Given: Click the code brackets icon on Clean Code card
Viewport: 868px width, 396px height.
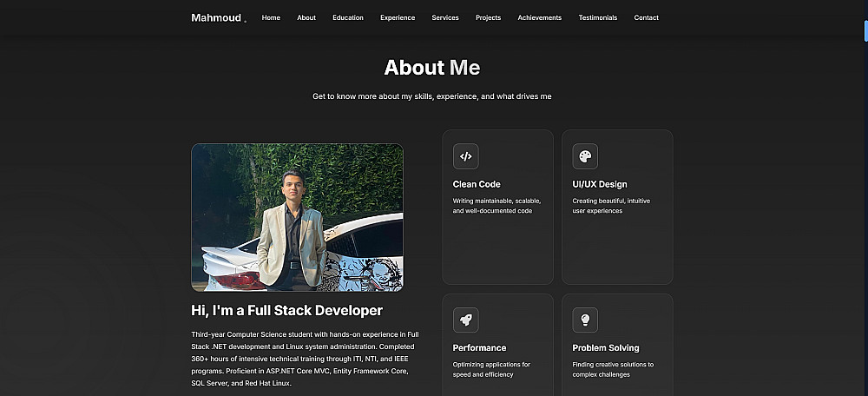Looking at the screenshot, I should [x=465, y=156].
